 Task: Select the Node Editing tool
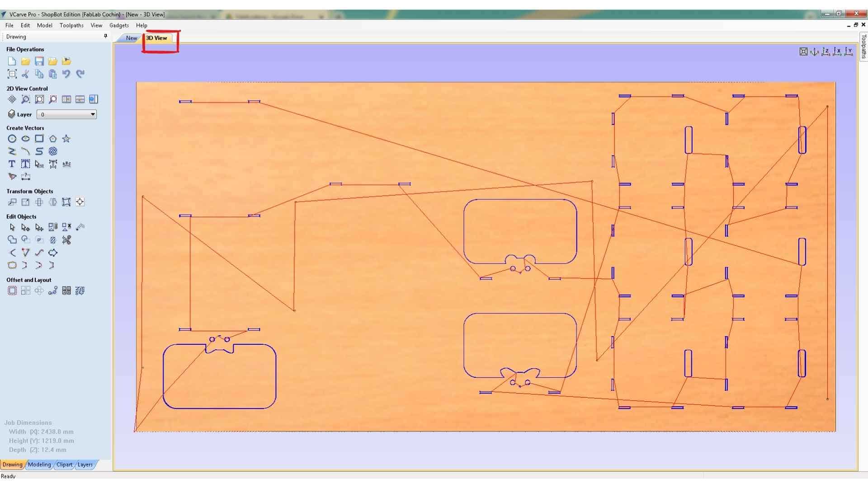(26, 227)
